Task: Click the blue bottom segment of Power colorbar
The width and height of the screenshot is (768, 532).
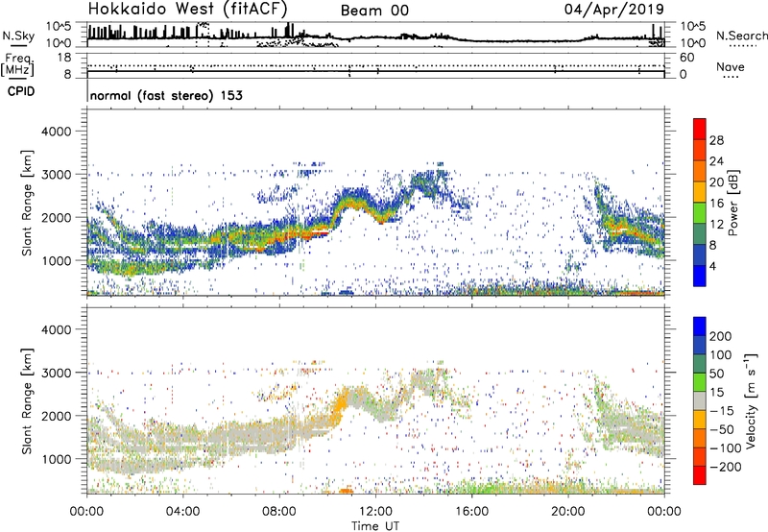Action: point(700,276)
